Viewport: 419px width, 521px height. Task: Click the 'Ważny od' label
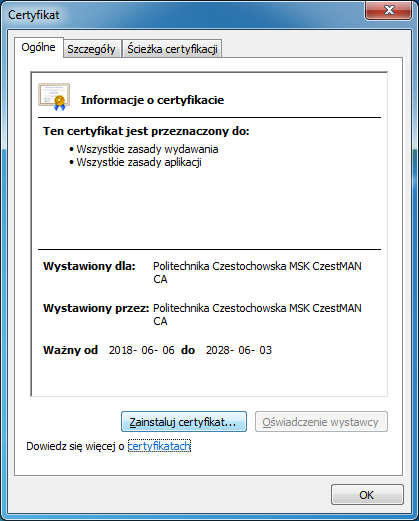(x=70, y=350)
